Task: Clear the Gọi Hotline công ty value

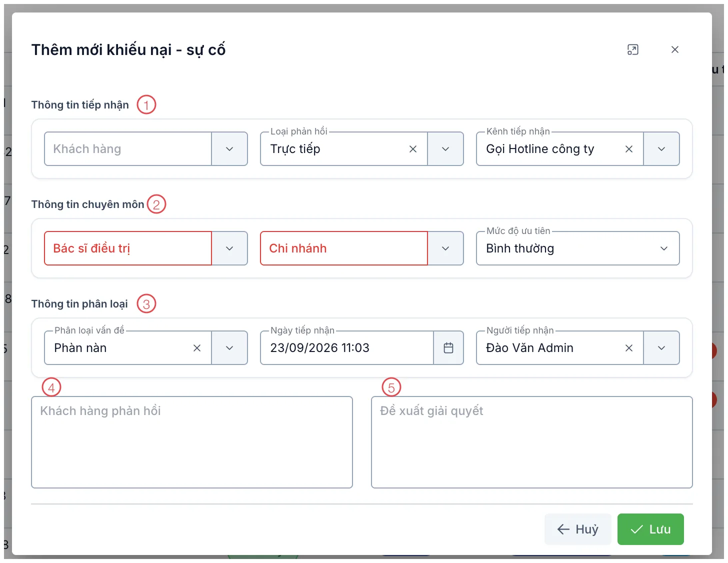Action: [x=629, y=149]
